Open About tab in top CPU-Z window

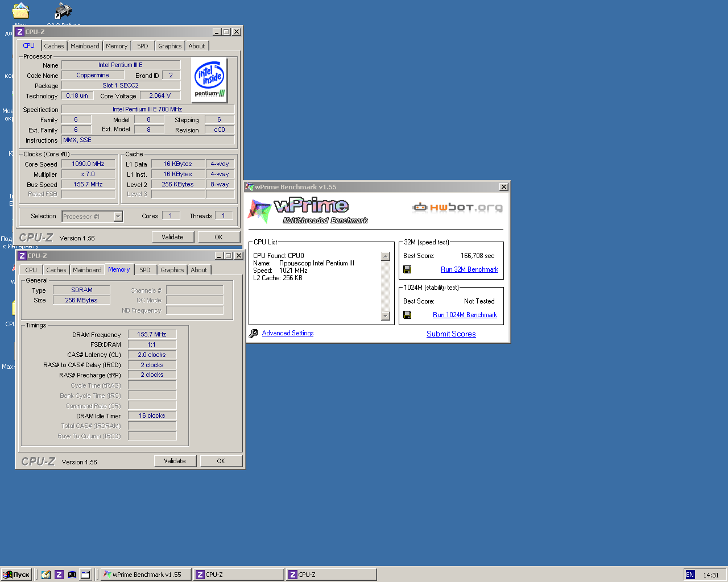click(x=197, y=46)
